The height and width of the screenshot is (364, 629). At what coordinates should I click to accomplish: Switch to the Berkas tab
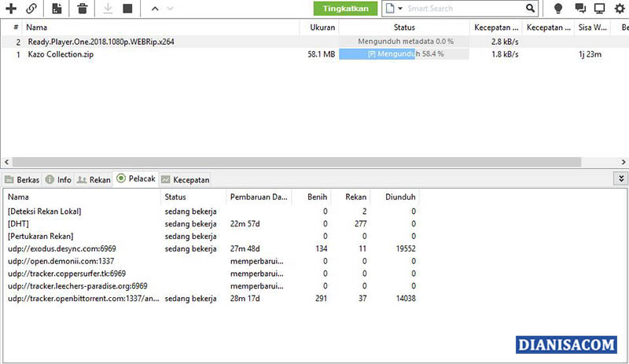pyautogui.click(x=22, y=179)
